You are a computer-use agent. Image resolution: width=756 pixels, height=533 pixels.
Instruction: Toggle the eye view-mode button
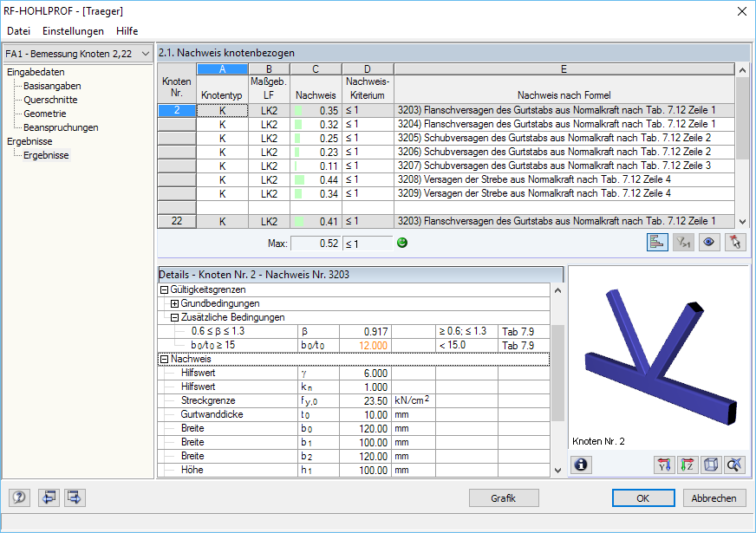tap(709, 243)
